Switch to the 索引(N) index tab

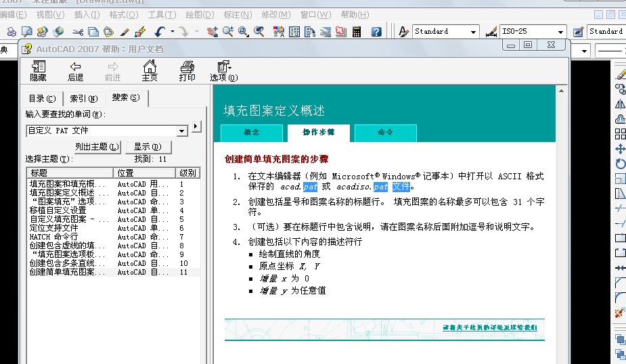pyautogui.click(x=83, y=99)
